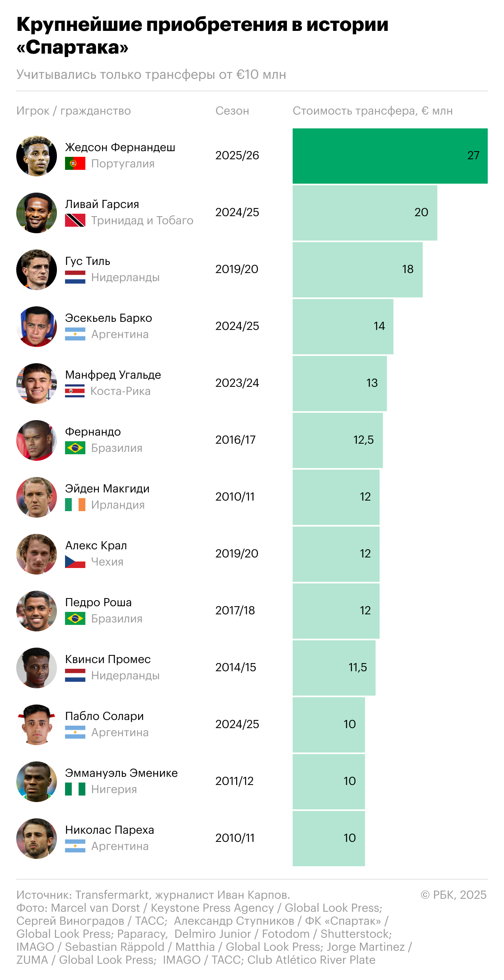Image resolution: width=504 pixels, height=980 pixels.
Task: Click the Argentina flag under Эсекьель Барко
Action: (x=75, y=334)
